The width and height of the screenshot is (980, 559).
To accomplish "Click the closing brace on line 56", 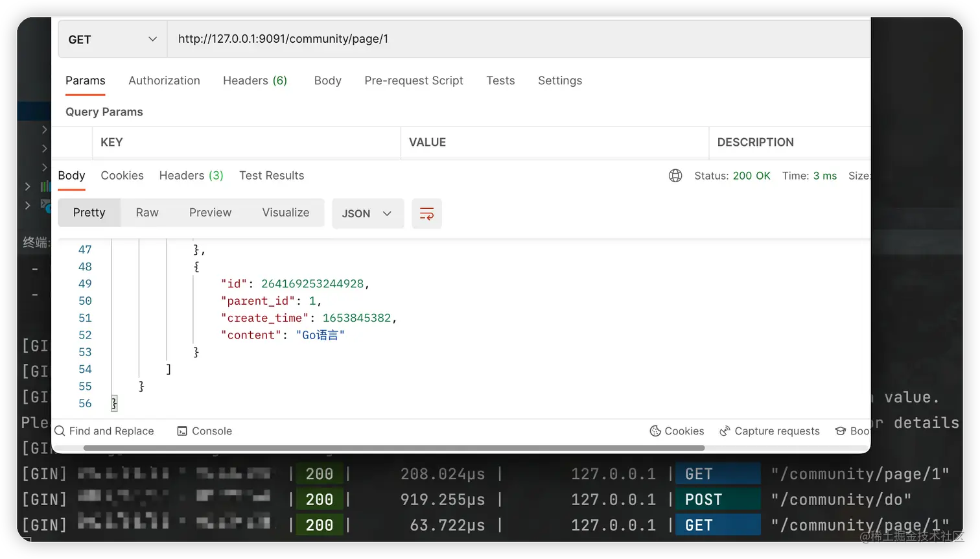I will click(x=114, y=403).
